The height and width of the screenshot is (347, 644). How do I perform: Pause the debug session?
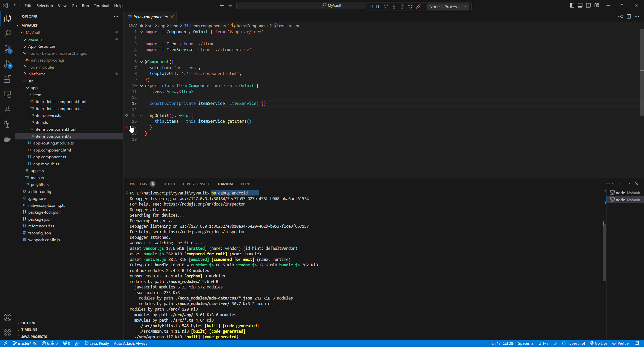click(x=378, y=7)
